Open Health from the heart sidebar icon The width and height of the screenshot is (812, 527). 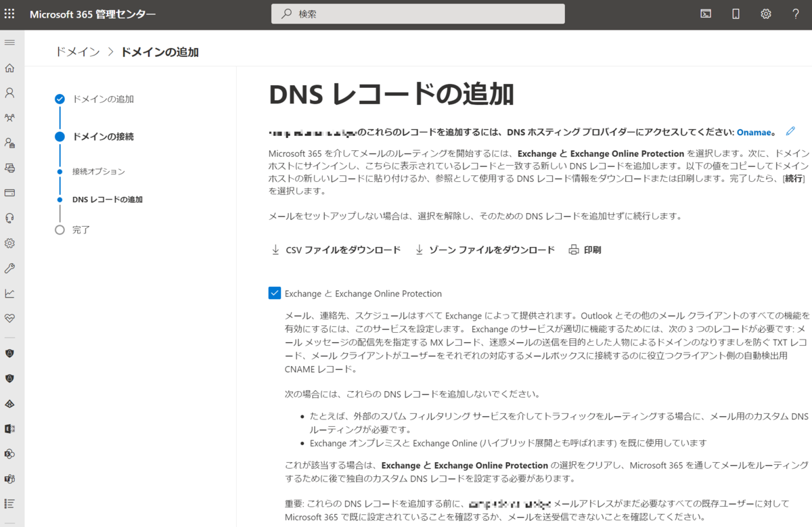point(9,318)
